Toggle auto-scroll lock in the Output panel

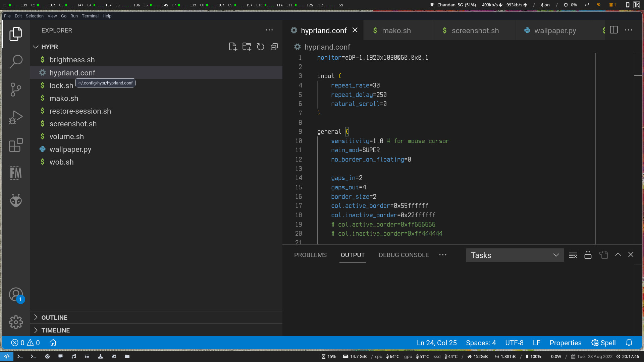(588, 255)
